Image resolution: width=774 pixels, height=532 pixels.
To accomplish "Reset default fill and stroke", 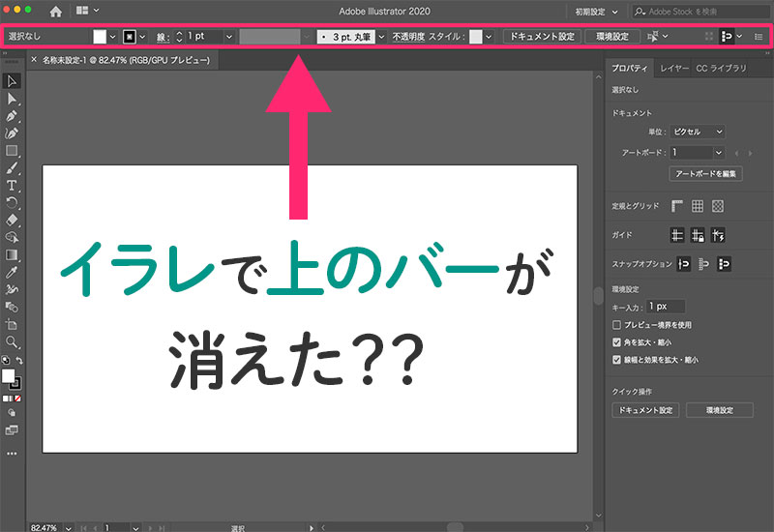I will tap(6, 360).
